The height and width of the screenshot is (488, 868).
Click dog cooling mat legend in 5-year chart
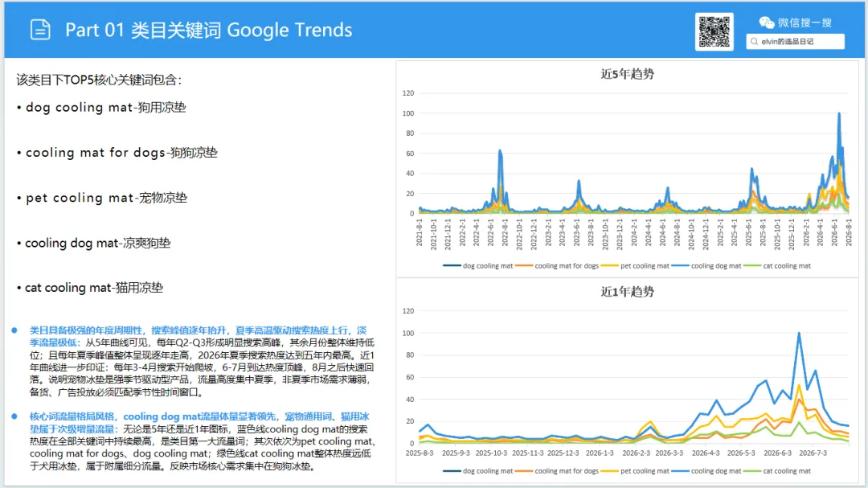tap(478, 266)
